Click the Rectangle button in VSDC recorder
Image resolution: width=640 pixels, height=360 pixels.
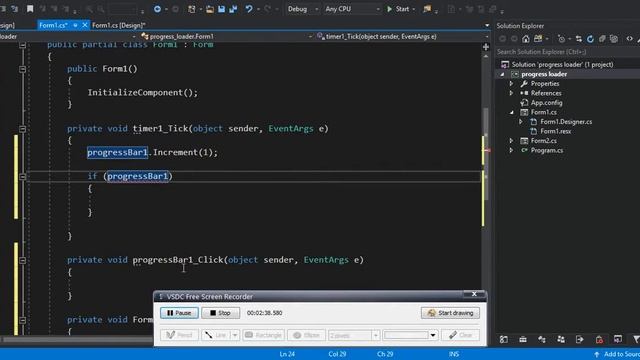[x=263, y=335]
